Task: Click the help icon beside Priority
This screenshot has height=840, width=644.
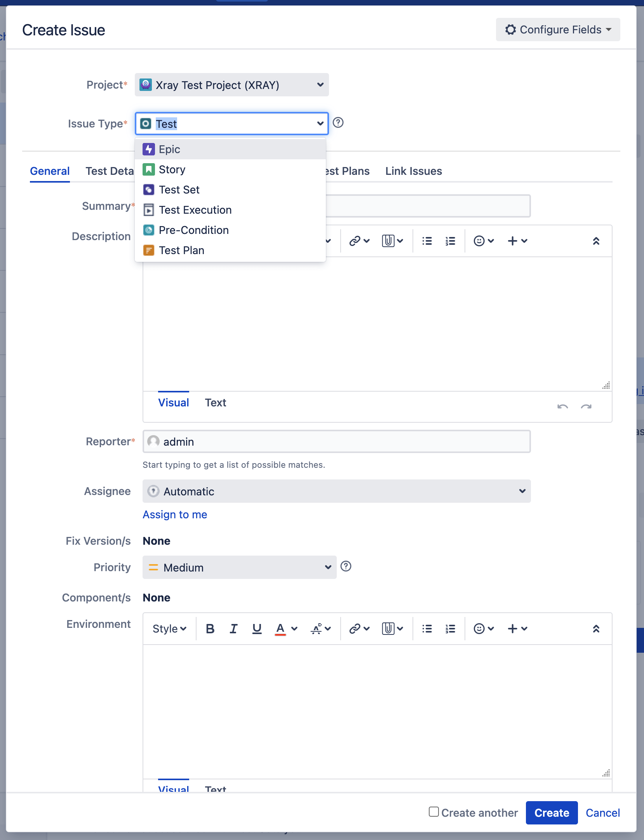Action: (x=346, y=566)
